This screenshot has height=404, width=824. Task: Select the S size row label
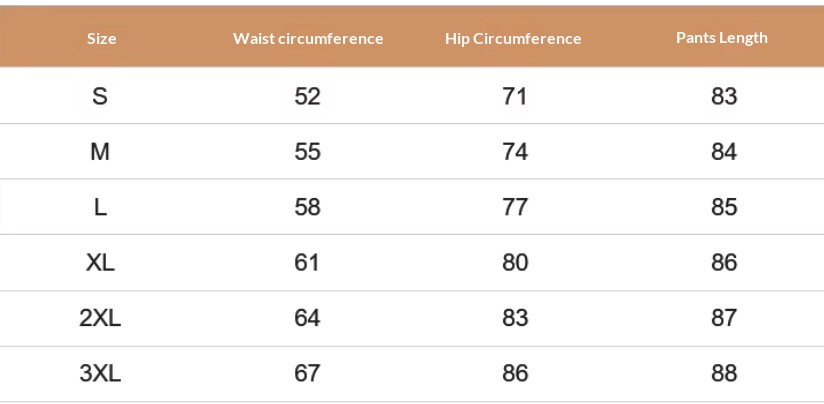pyautogui.click(x=100, y=97)
